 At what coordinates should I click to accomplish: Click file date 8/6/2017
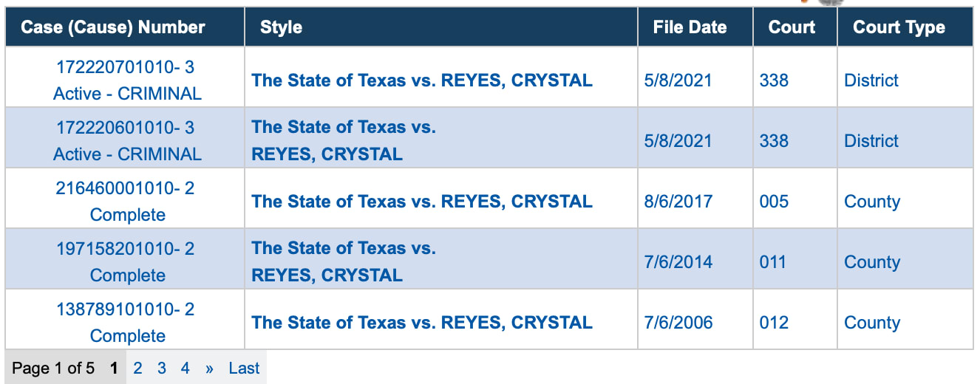pos(678,202)
